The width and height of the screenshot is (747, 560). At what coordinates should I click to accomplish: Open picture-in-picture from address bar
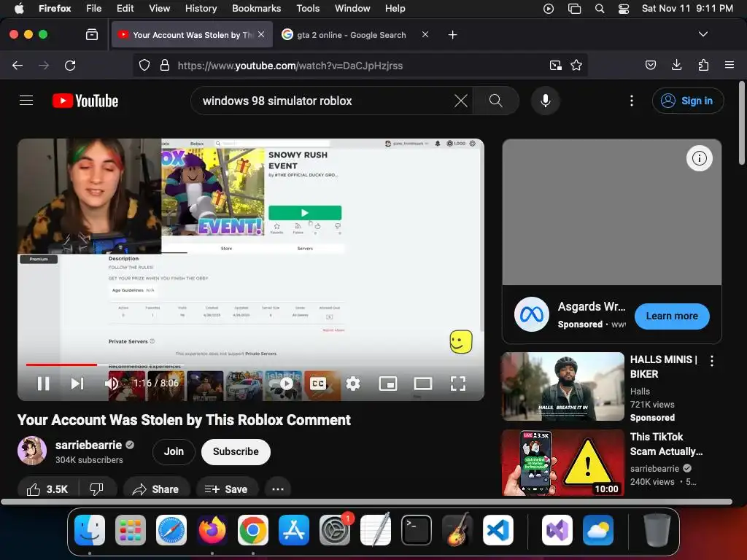[x=555, y=65]
